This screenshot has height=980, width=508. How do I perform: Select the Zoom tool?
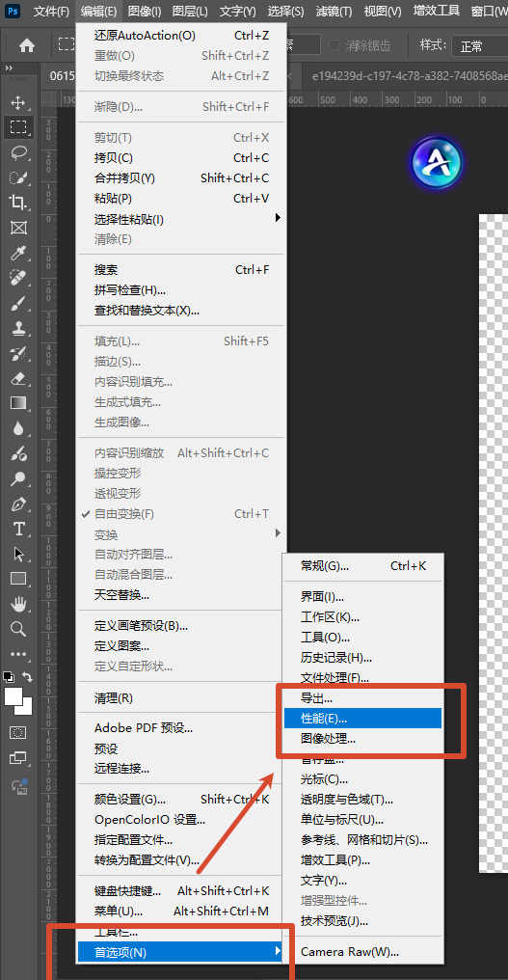coord(18,629)
